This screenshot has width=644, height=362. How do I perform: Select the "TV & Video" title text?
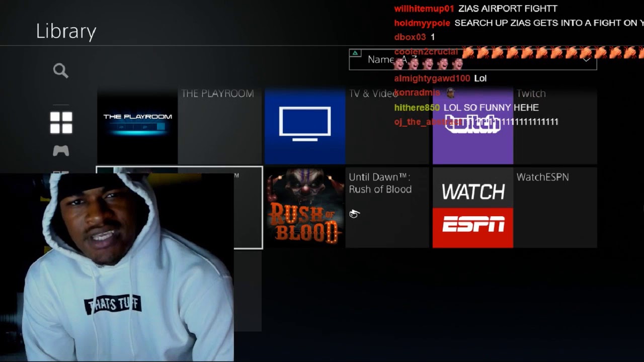(x=374, y=94)
